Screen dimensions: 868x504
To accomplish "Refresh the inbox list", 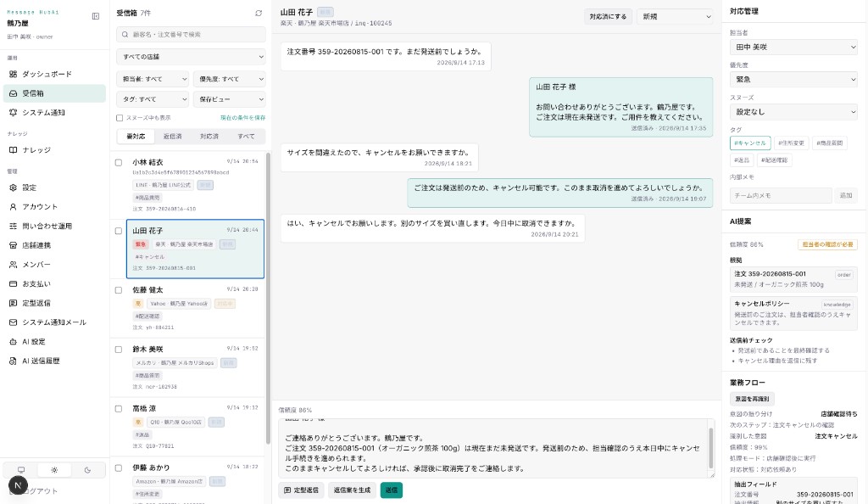I will point(259,14).
